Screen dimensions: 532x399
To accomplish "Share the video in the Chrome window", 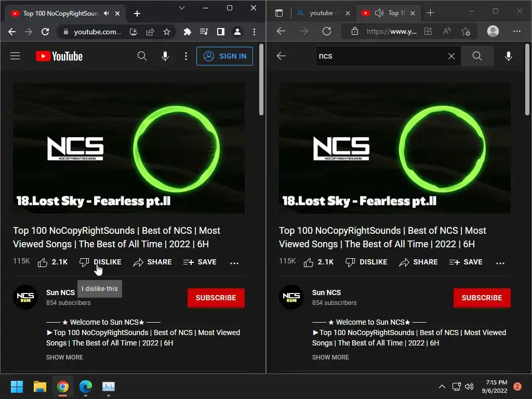I will (x=153, y=262).
